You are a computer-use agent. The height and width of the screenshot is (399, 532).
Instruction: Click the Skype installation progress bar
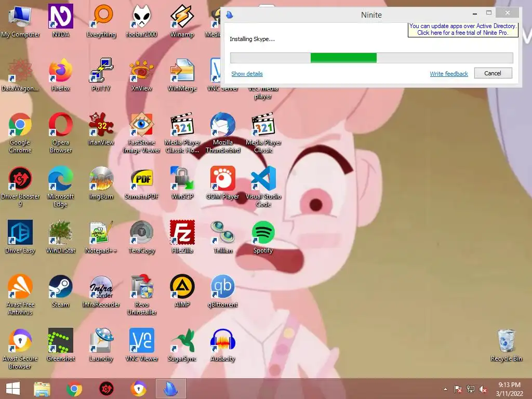(x=371, y=58)
